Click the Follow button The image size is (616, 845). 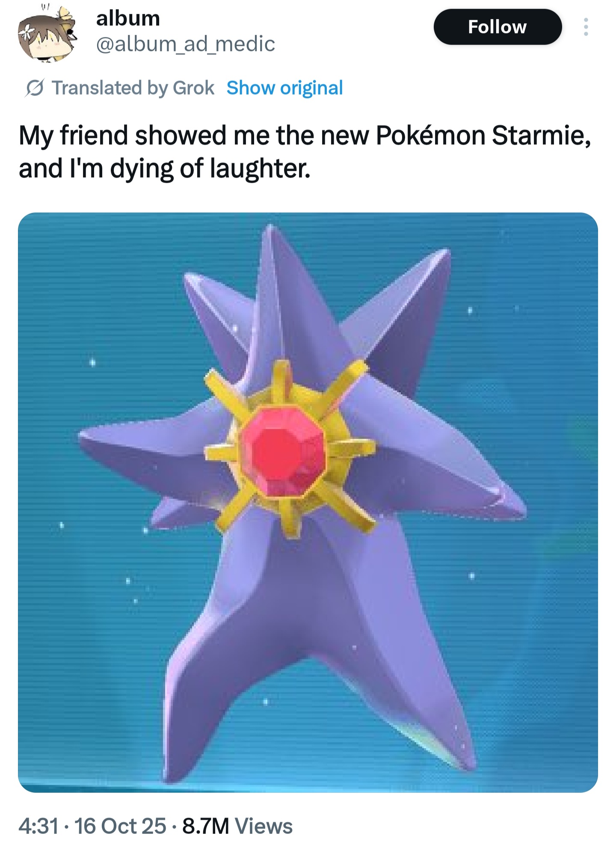pyautogui.click(x=498, y=27)
